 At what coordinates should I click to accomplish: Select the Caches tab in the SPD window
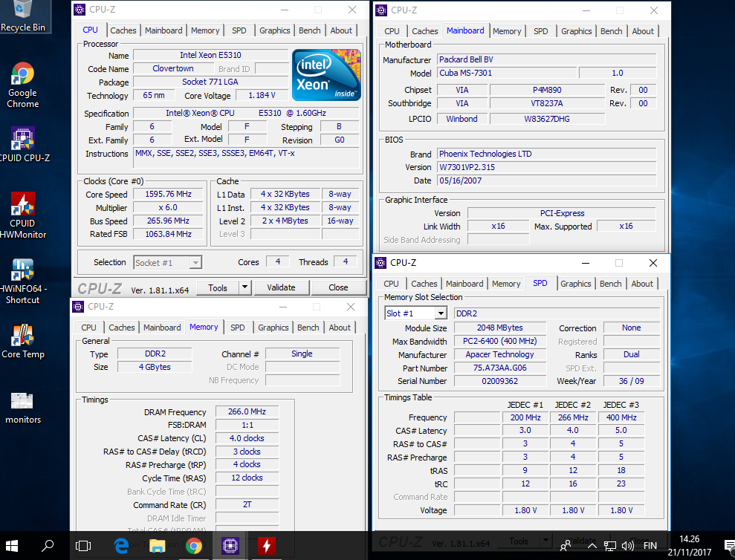click(424, 284)
